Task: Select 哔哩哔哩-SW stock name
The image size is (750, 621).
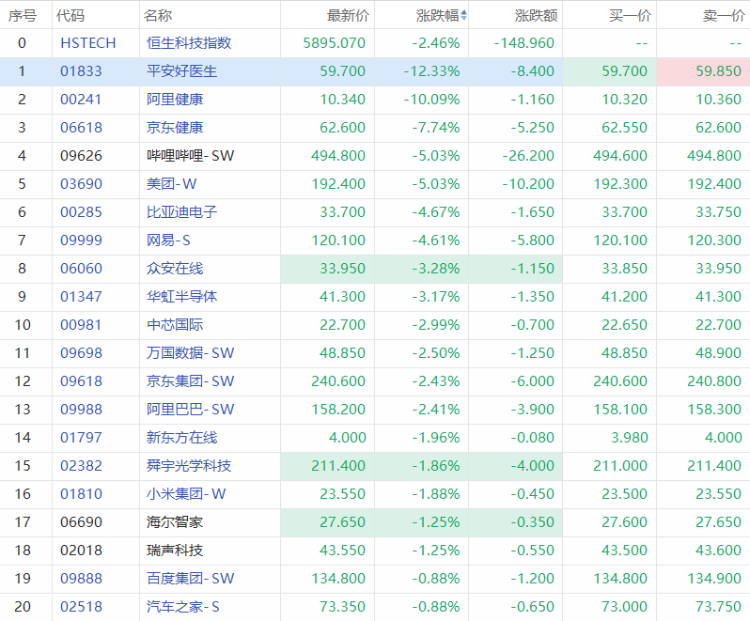Action: coord(190,156)
